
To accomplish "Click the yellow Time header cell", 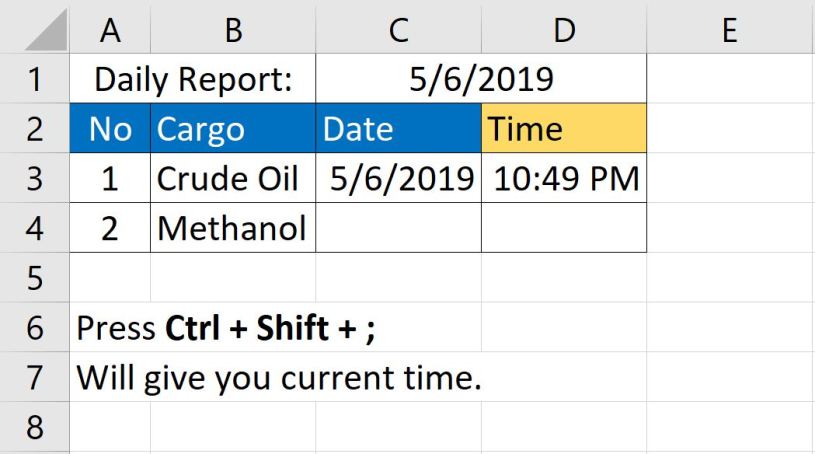I will [564, 129].
